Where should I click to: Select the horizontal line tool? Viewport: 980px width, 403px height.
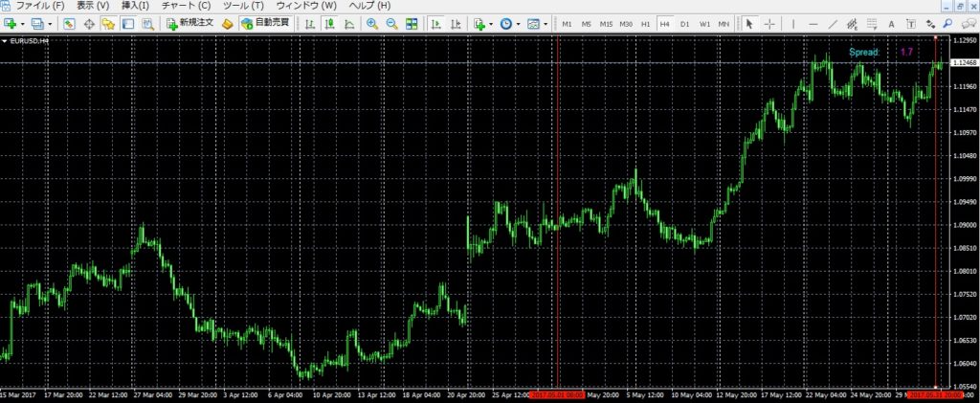pos(813,23)
